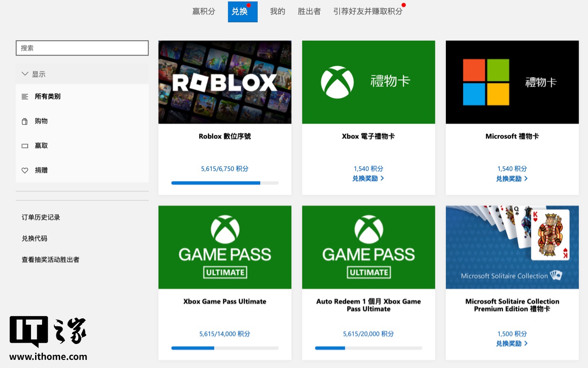Click 兑换奖励 under Xbox 電子禮物卡
This screenshot has height=368, width=588.
[x=368, y=178]
